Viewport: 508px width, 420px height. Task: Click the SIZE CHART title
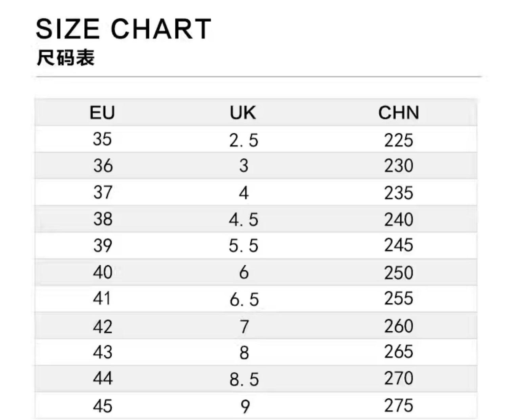pyautogui.click(x=123, y=29)
